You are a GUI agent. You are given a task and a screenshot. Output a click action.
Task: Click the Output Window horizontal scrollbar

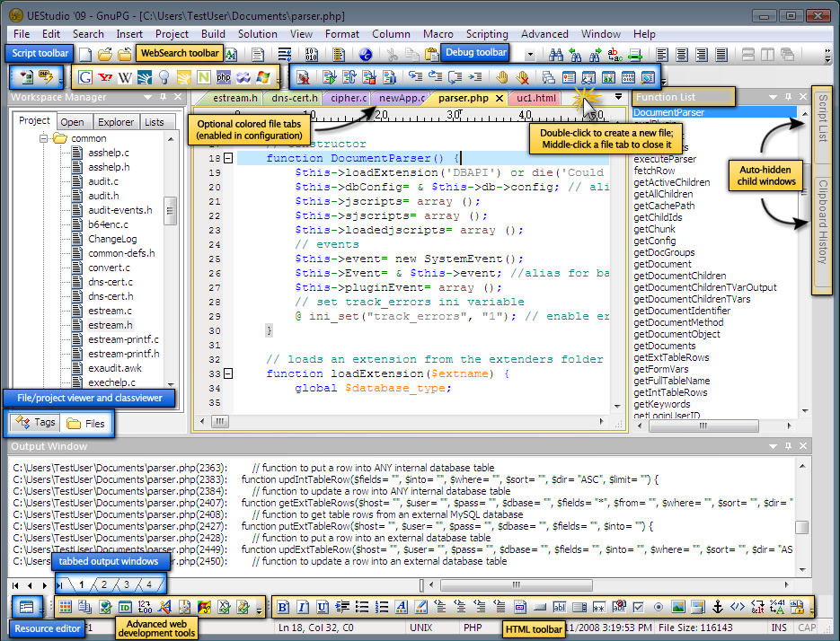point(516,584)
